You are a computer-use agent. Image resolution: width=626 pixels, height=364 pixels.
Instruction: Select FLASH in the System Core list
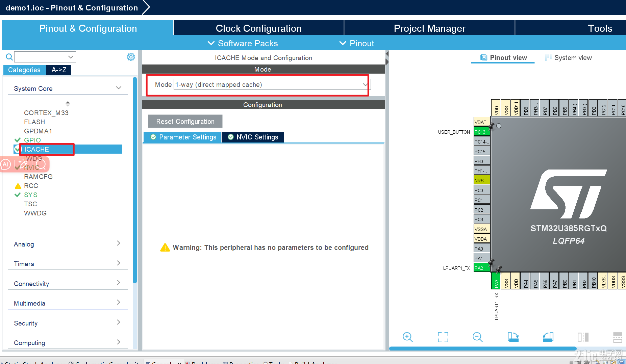click(34, 122)
